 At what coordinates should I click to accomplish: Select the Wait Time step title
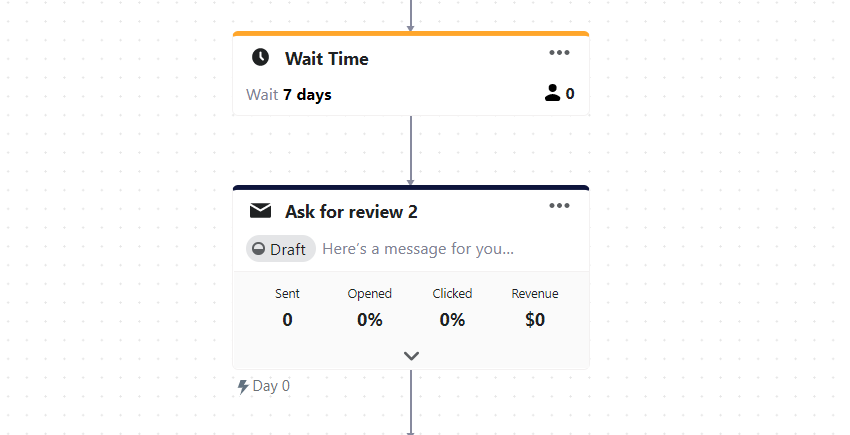[326, 59]
